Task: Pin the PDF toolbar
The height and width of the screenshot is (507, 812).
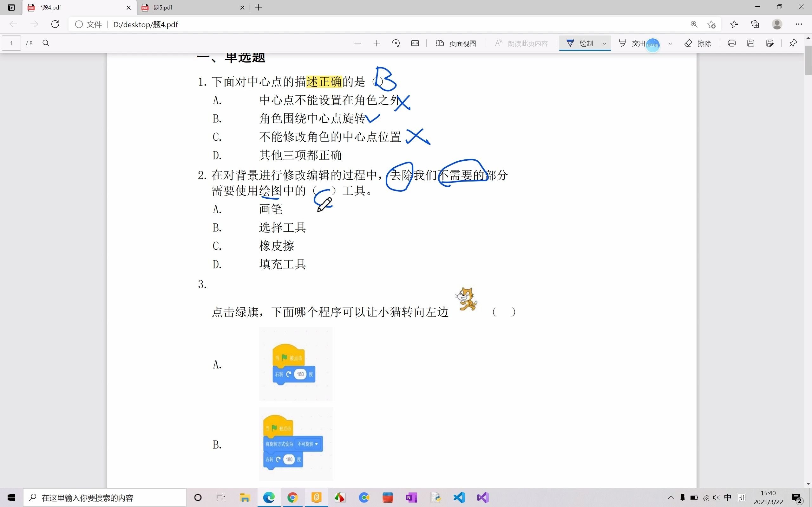Action: (x=793, y=43)
